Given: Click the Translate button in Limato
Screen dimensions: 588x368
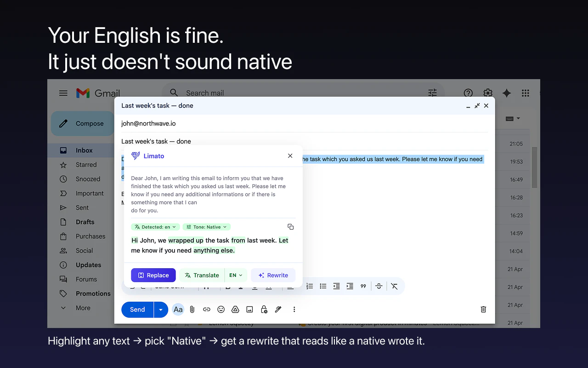Looking at the screenshot, I should [x=202, y=275].
